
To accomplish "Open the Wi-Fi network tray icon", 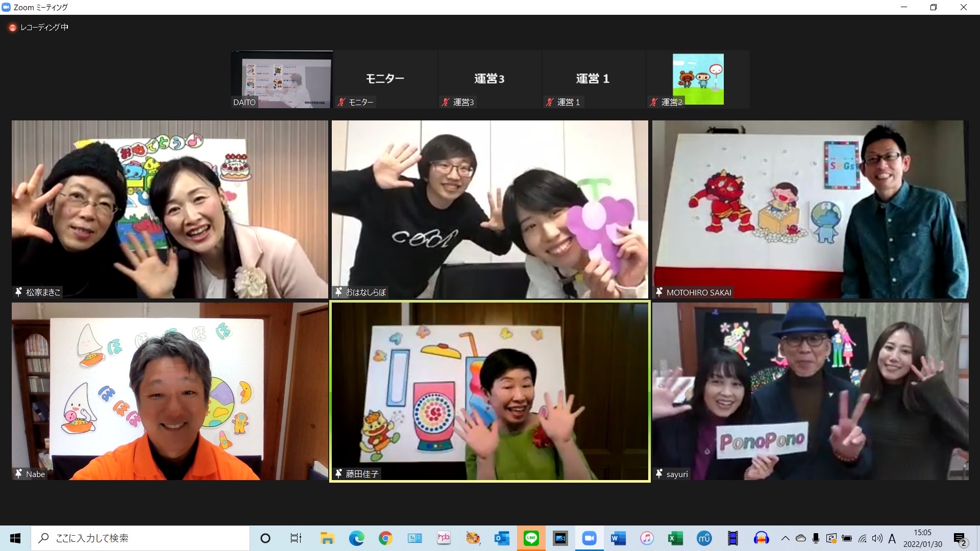I will coord(862,538).
